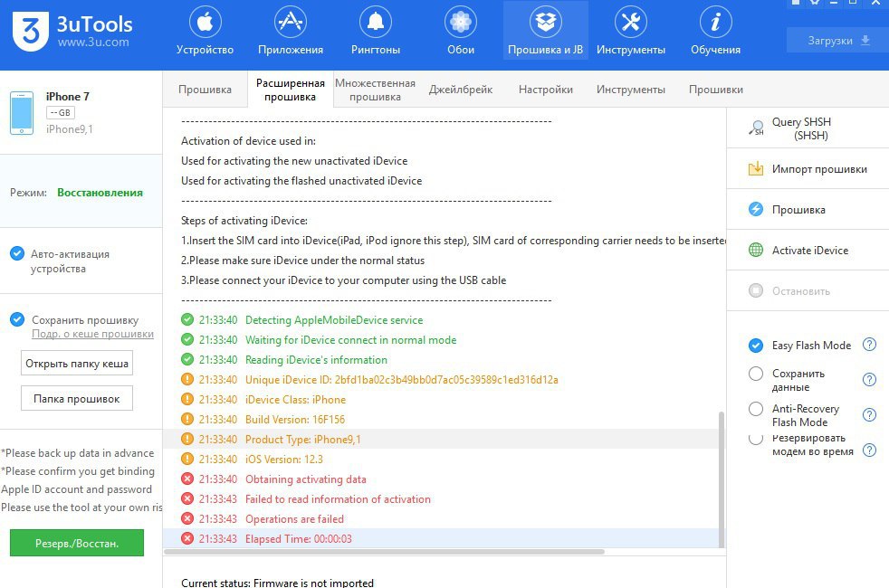This screenshot has height=588, width=889.
Task: Select Anti-Recovery Flash Mode radio option
Action: coord(756,408)
